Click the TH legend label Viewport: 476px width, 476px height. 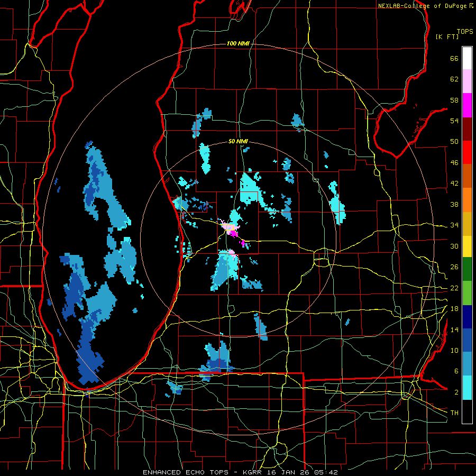[x=454, y=413]
